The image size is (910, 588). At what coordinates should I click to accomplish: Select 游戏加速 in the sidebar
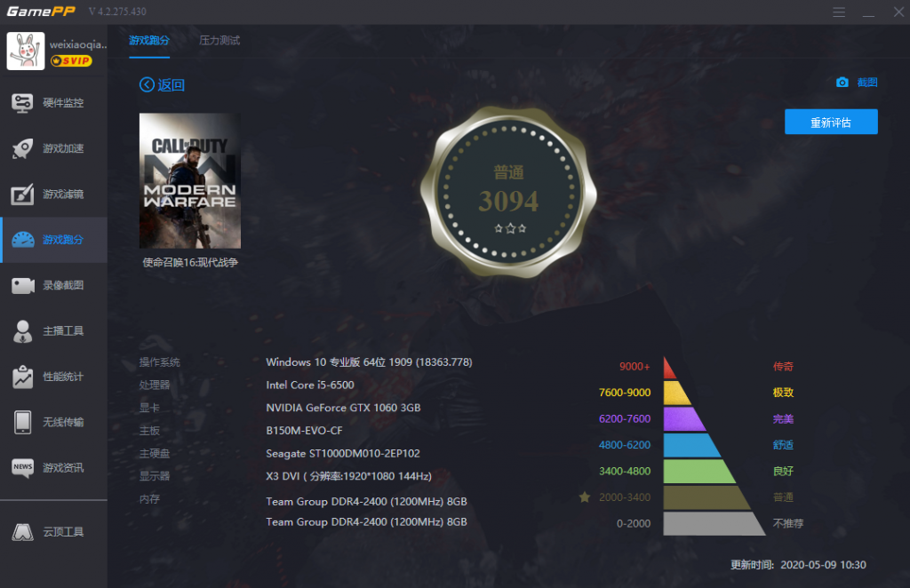coord(53,149)
